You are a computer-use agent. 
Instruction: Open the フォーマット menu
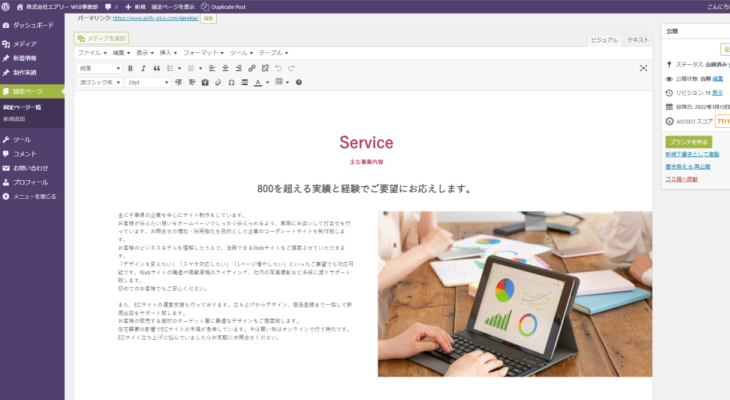[x=203, y=53]
